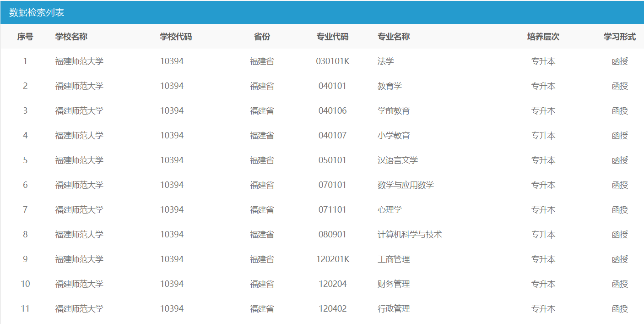Image resolution: width=644 pixels, height=324 pixels.
Task: Select major code 120204 cell
Action: (333, 284)
